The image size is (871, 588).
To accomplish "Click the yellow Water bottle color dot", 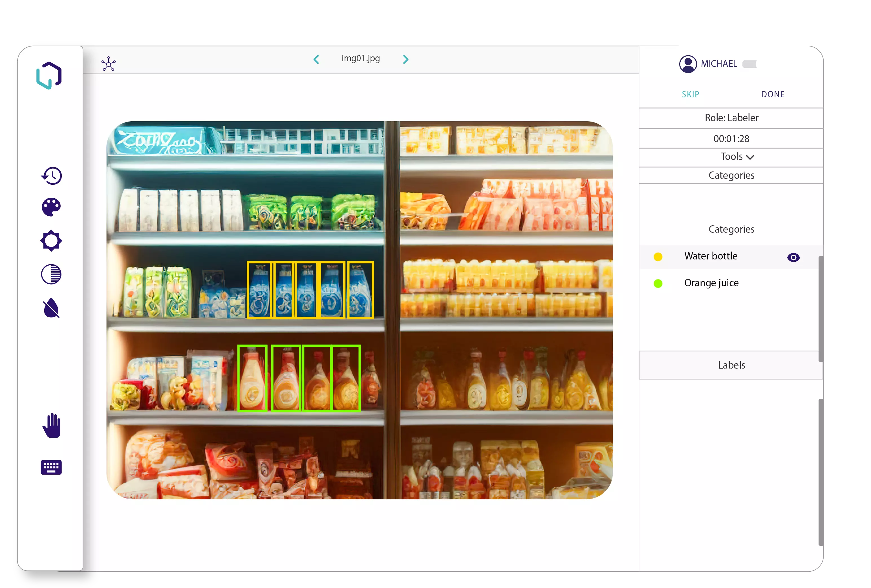I will tap(658, 257).
